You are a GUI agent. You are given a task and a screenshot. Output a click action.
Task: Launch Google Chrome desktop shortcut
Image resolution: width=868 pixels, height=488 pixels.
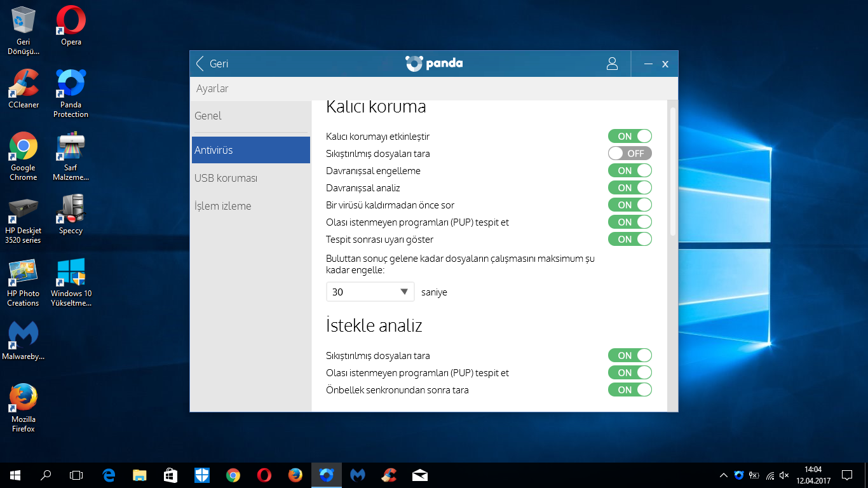tap(24, 156)
